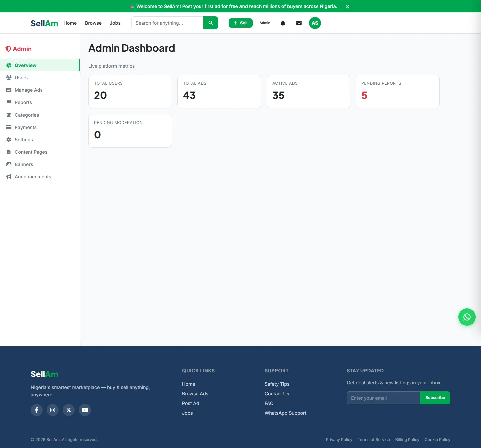Screen dimensions: 481x448
Task: Open Contact Us footer link
Action: 277,394
